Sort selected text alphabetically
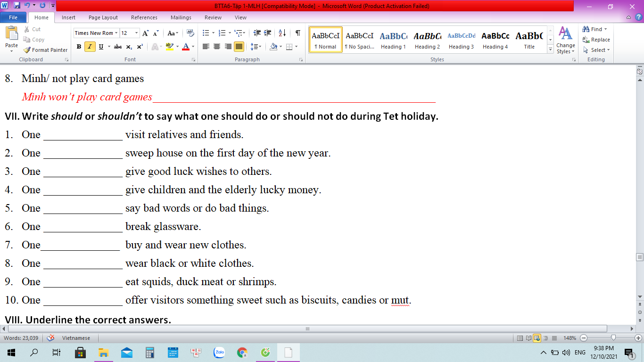 pos(282,33)
